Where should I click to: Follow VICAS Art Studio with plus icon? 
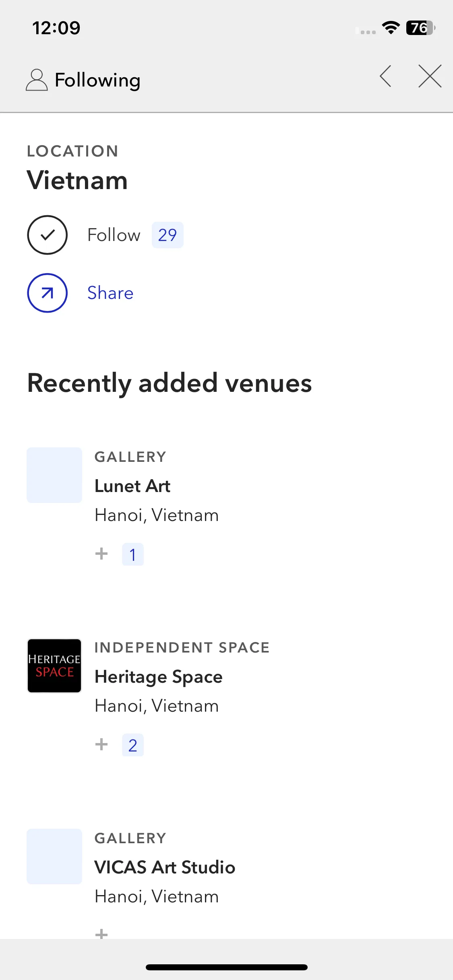pos(101,934)
